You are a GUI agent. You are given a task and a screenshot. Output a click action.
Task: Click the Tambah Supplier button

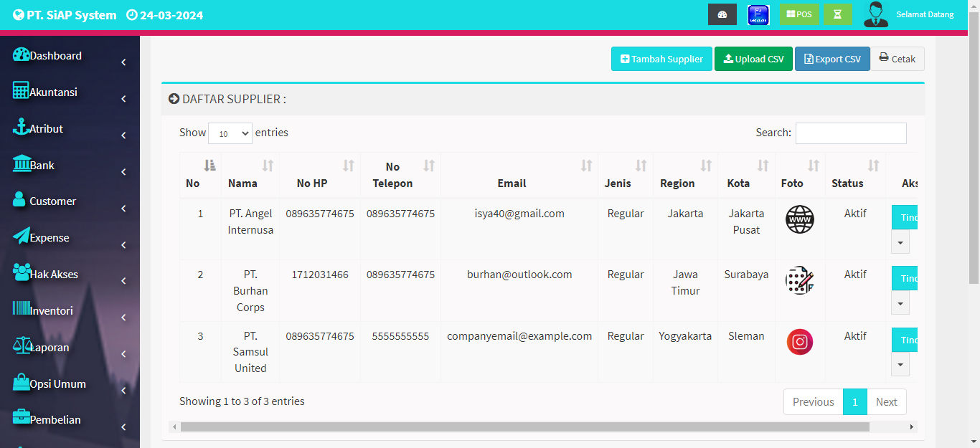(661, 59)
